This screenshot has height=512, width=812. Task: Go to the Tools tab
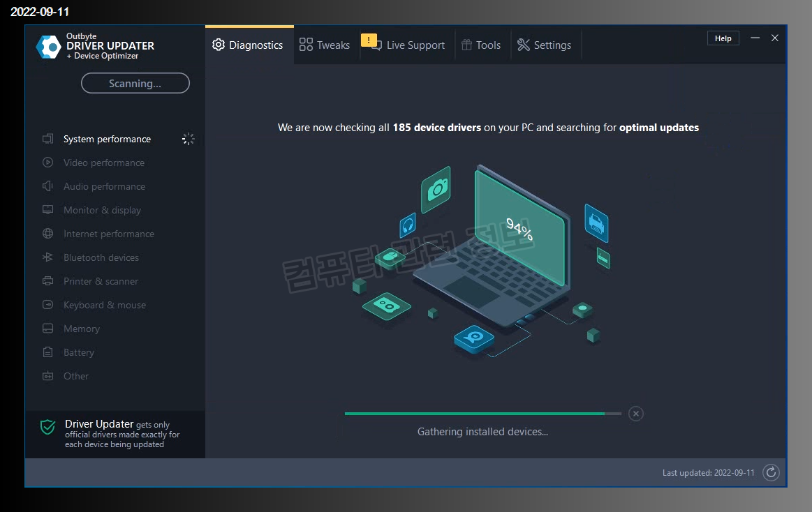(x=482, y=45)
